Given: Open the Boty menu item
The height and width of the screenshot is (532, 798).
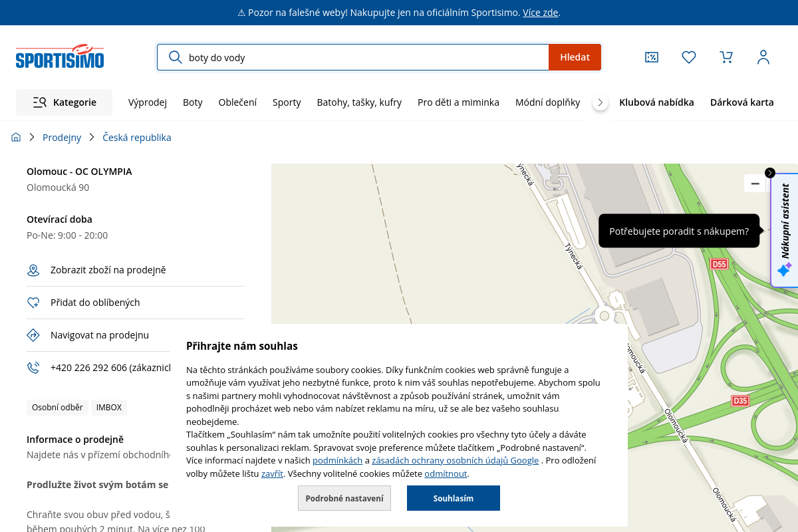Looking at the screenshot, I should coord(193,102).
